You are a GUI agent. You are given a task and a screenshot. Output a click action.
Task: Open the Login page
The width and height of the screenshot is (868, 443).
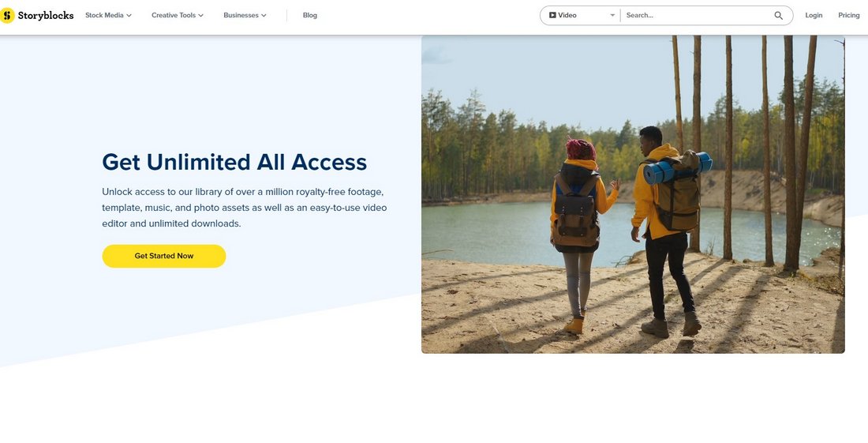tap(814, 16)
